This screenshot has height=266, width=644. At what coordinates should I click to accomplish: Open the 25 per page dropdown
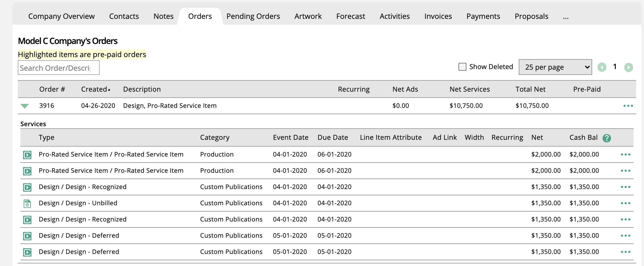click(x=555, y=67)
